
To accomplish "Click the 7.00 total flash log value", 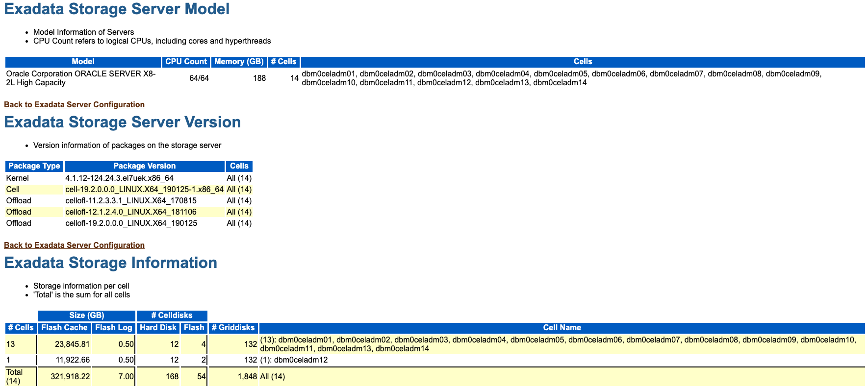I will point(126,377).
